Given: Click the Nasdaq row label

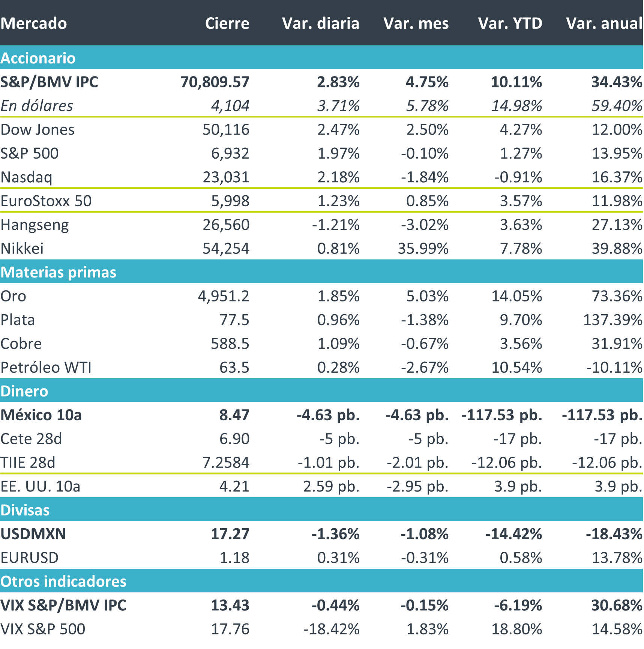Looking at the screenshot, I should pos(26,177).
